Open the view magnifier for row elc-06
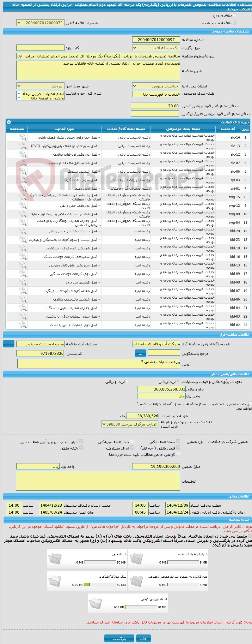The width and height of the screenshot is (252, 644). [x=22, y=171]
